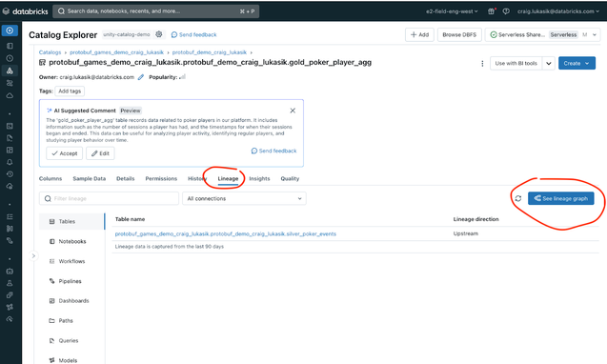The width and height of the screenshot is (607, 364).
Task: Switch to the Insights tab
Action: [259, 178]
